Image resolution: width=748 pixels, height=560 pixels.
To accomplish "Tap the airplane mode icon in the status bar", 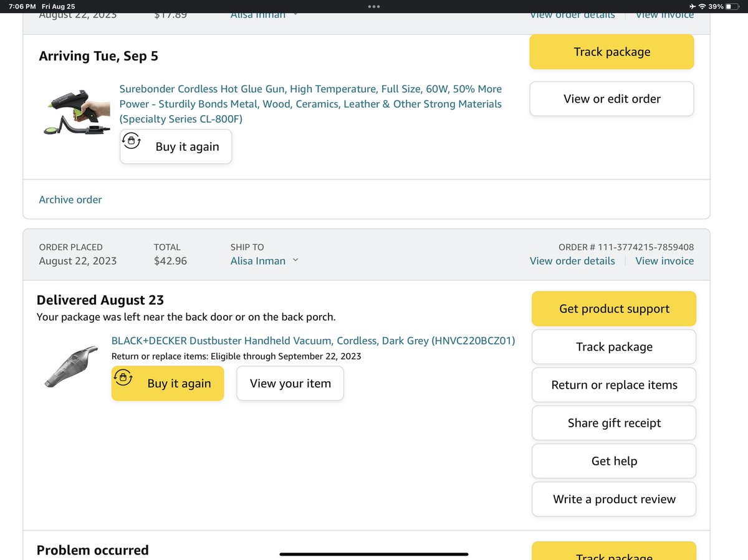I will [693, 6].
